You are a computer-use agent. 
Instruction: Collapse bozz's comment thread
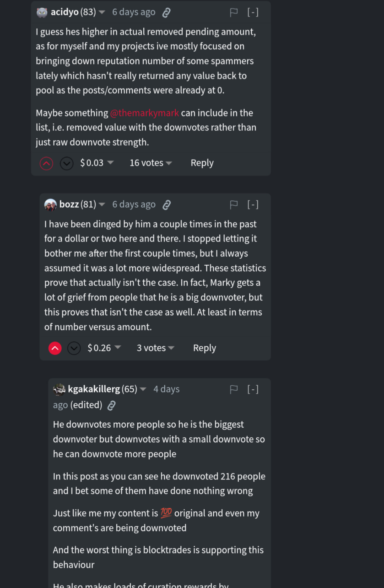click(253, 205)
